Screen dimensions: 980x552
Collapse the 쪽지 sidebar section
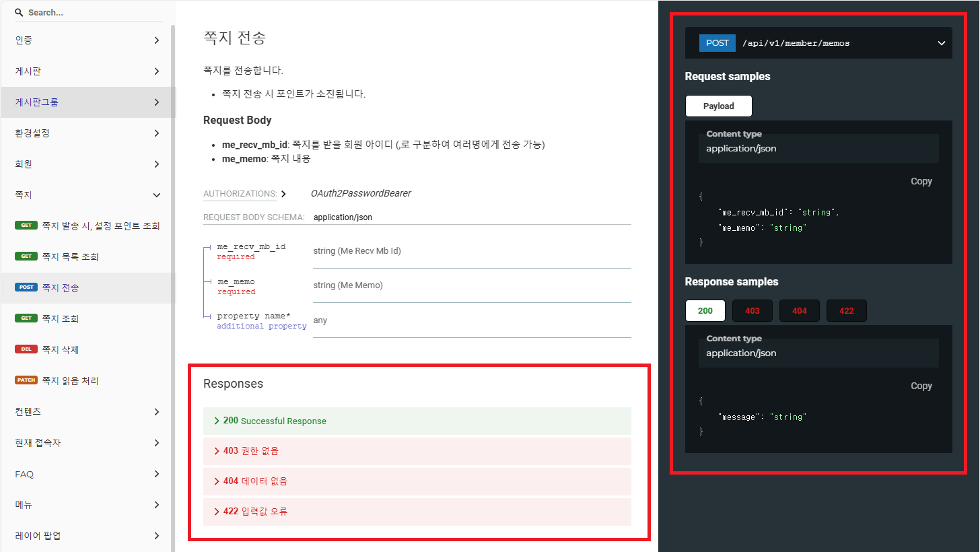coord(156,195)
